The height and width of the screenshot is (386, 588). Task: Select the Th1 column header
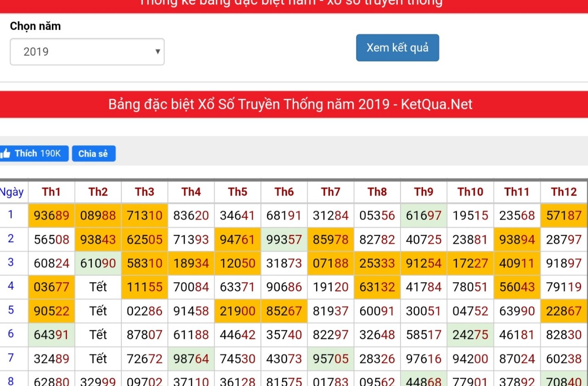(51, 192)
